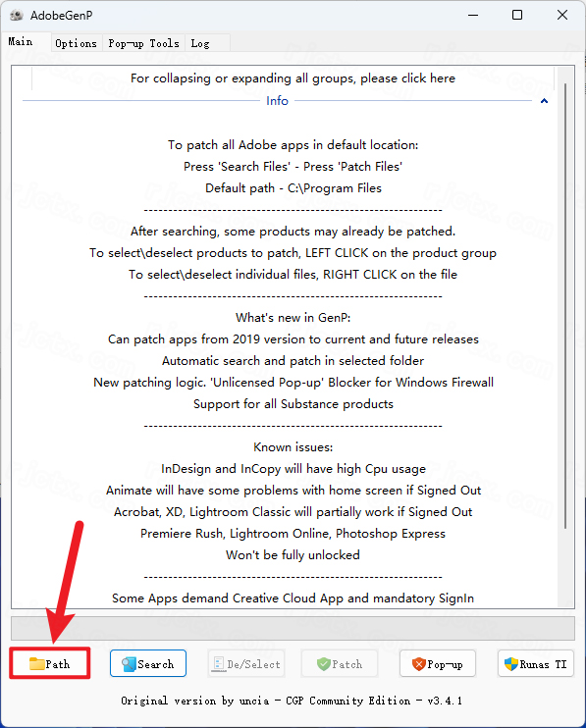Click the Patch shield button

[x=340, y=663]
